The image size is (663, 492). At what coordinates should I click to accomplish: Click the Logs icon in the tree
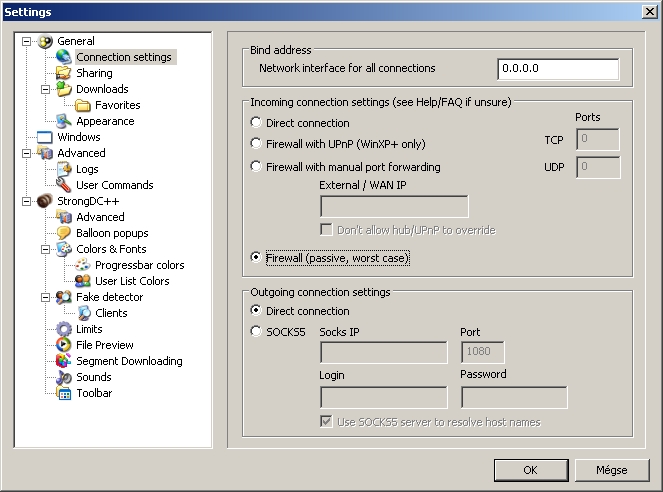tap(64, 169)
